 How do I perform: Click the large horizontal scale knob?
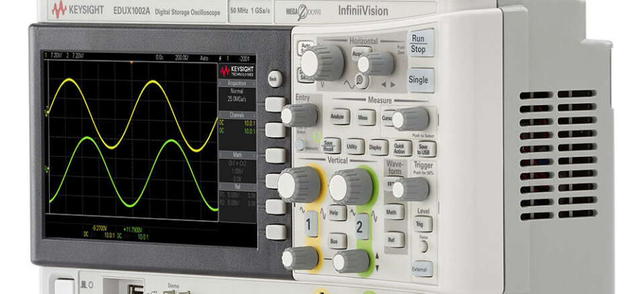pos(323,63)
